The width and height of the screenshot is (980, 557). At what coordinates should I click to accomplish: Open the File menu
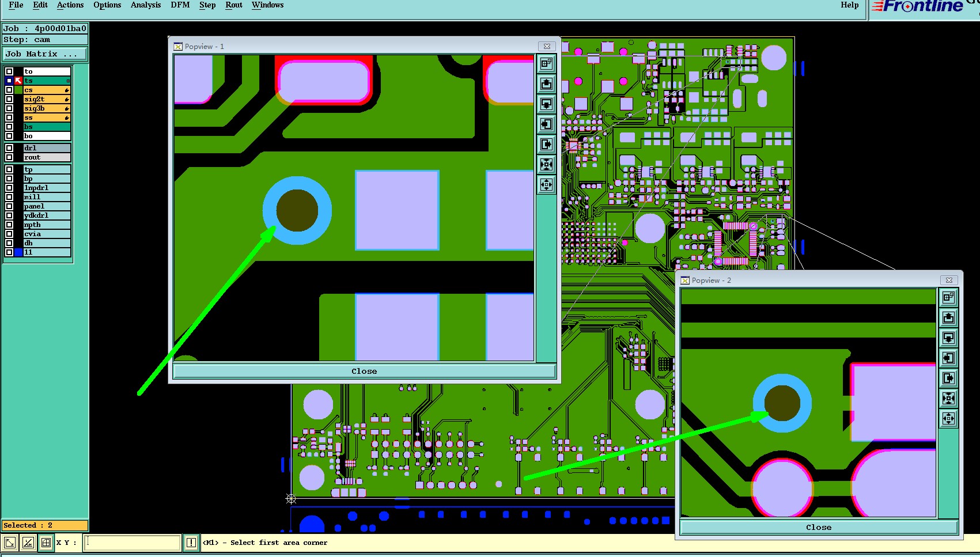tap(16, 5)
